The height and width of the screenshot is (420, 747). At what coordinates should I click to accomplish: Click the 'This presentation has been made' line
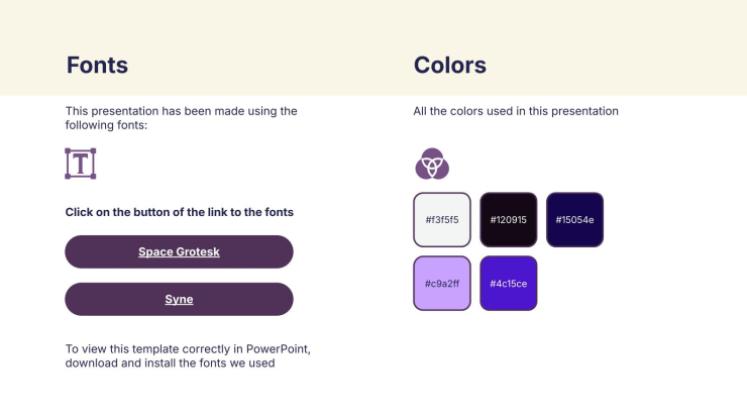tap(181, 111)
